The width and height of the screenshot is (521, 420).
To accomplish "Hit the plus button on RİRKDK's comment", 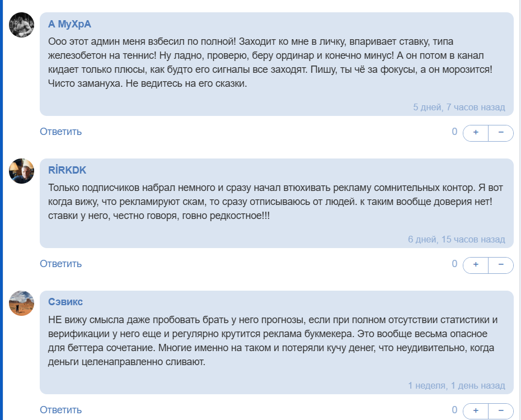I will point(476,265).
